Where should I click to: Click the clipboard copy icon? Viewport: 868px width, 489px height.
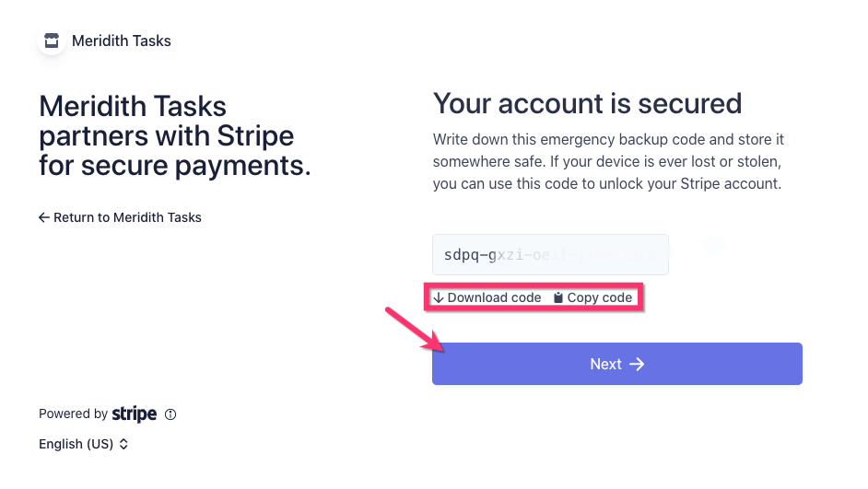(x=558, y=297)
